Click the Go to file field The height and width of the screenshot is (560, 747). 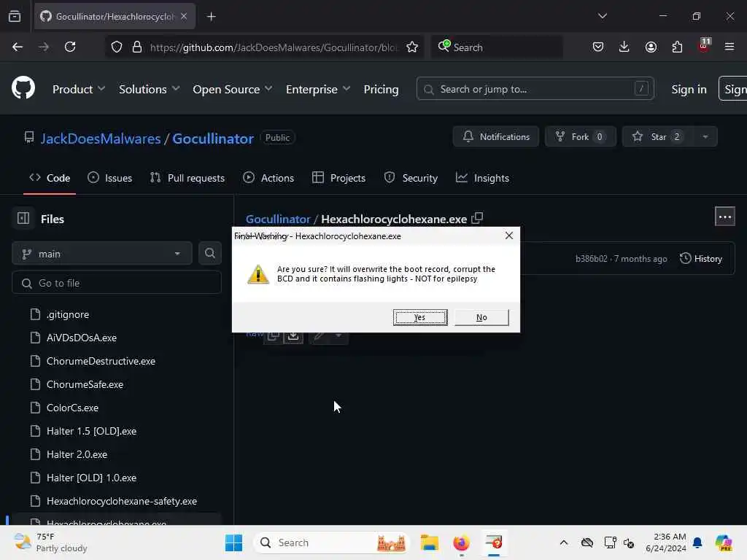point(117,283)
